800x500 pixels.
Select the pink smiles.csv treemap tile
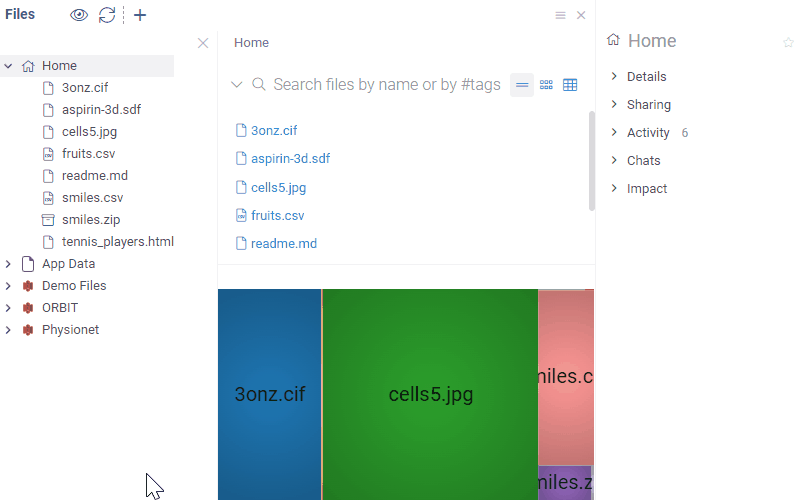[566, 377]
